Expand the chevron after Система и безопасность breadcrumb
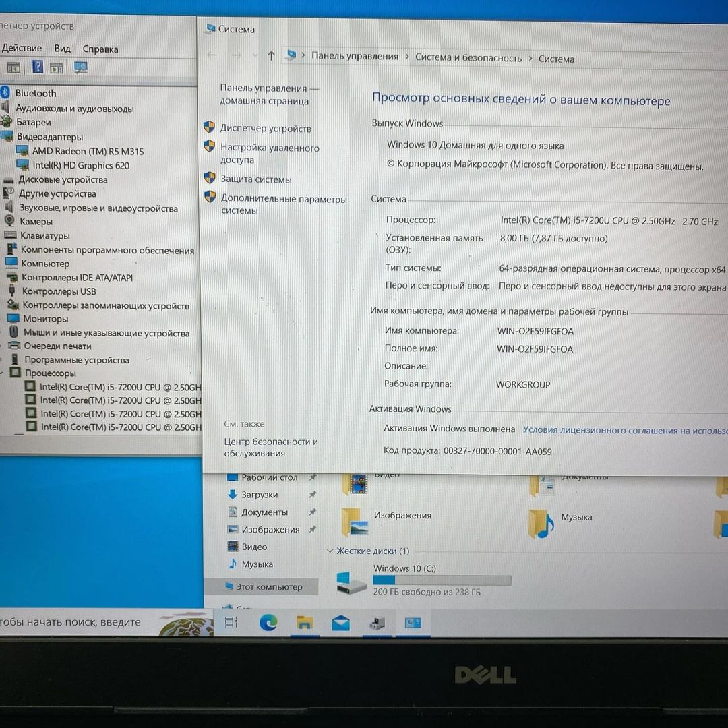This screenshot has width=728, height=728. [530, 59]
